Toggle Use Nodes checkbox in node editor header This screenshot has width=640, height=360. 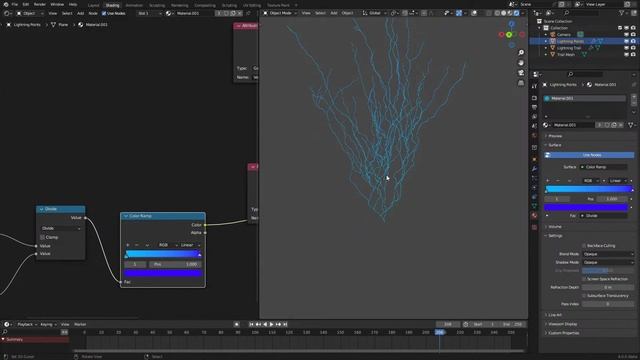click(104, 13)
